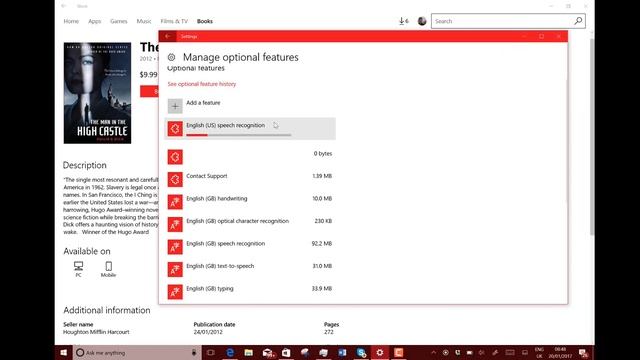Click the Mobile device icon under Available on

tap(109, 266)
